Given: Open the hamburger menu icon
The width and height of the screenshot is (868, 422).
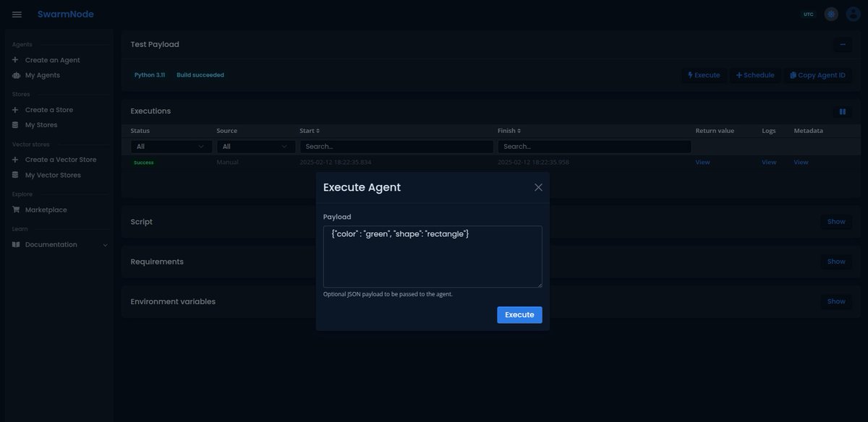Looking at the screenshot, I should 17,14.
